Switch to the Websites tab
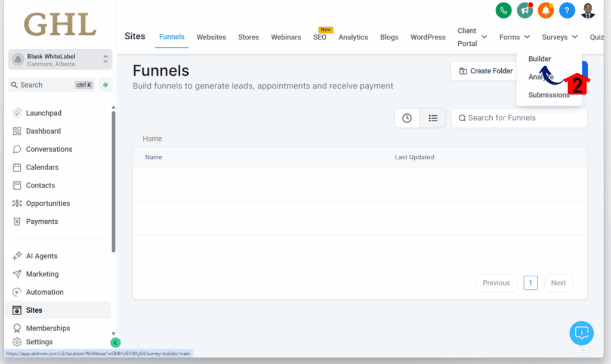The image size is (611, 364). pyautogui.click(x=211, y=37)
